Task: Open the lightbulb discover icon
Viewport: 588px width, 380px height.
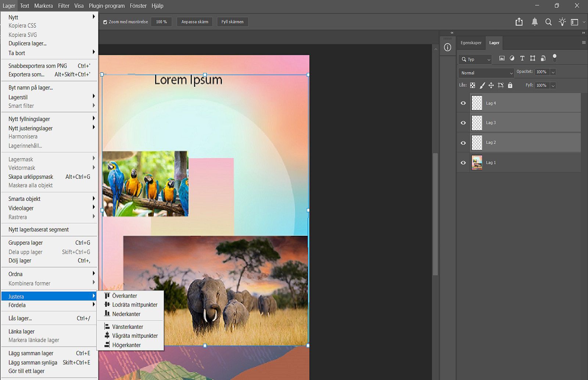Action: pos(562,22)
